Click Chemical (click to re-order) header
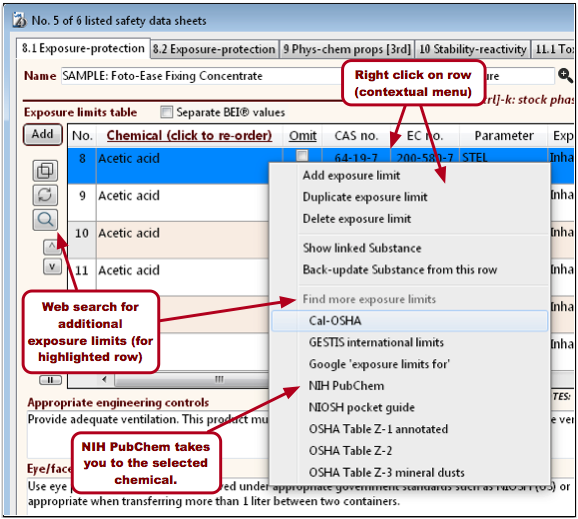Viewport: 578px width, 519px height. point(189,136)
